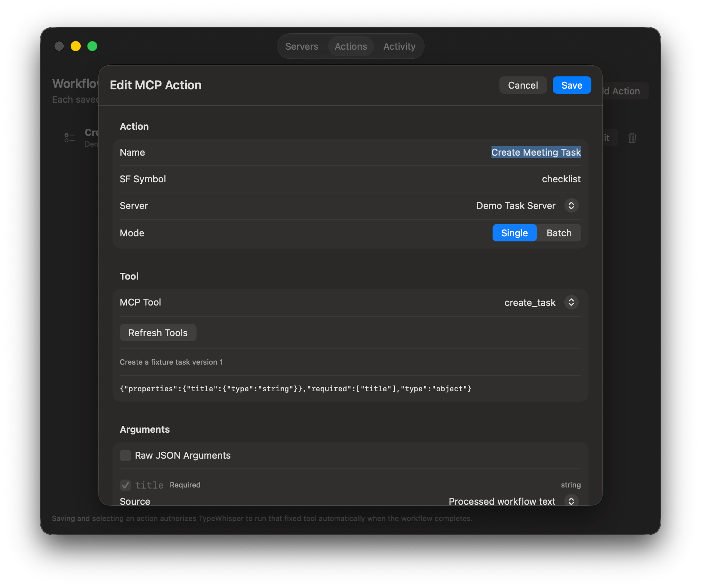Click the Name field containing Create Meeting Task

click(536, 152)
